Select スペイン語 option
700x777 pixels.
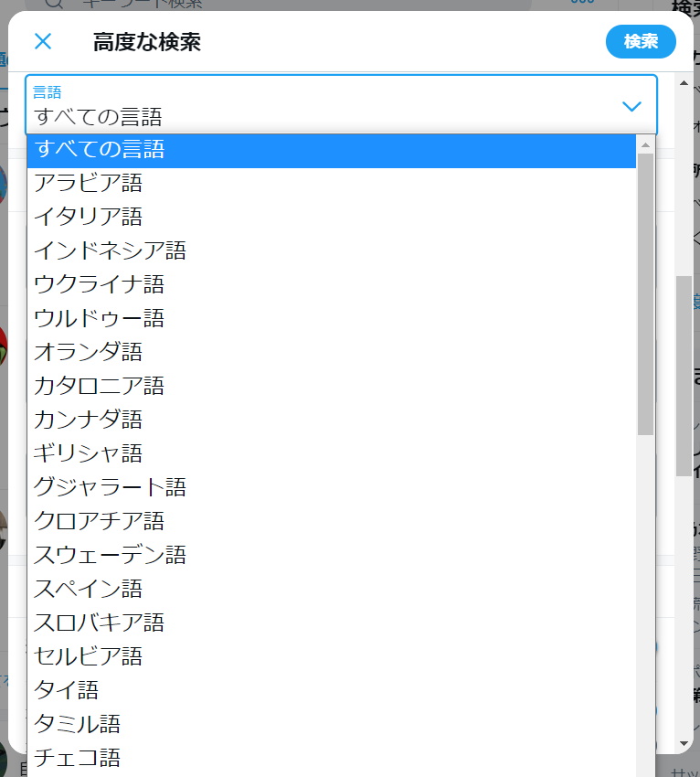(x=88, y=589)
